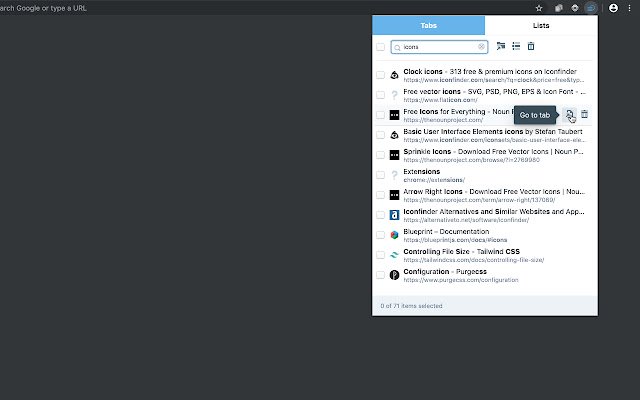The width and height of the screenshot is (640, 400).
Task: Click the Chrome address bar
Action: click(x=265, y=8)
